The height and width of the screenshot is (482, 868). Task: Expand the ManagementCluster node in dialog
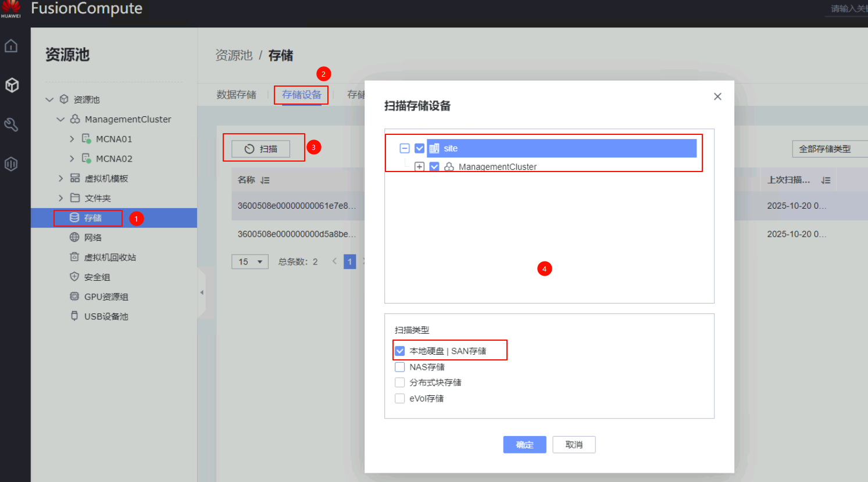pos(419,167)
